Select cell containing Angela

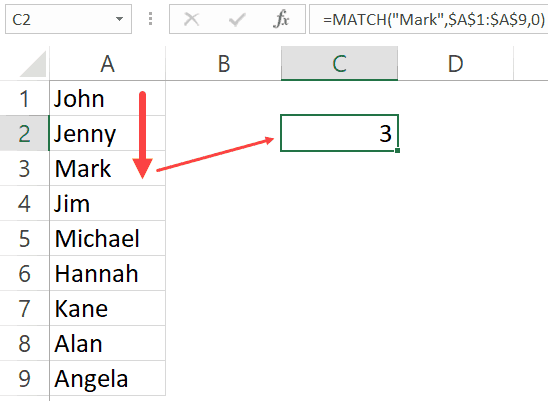[107, 379]
